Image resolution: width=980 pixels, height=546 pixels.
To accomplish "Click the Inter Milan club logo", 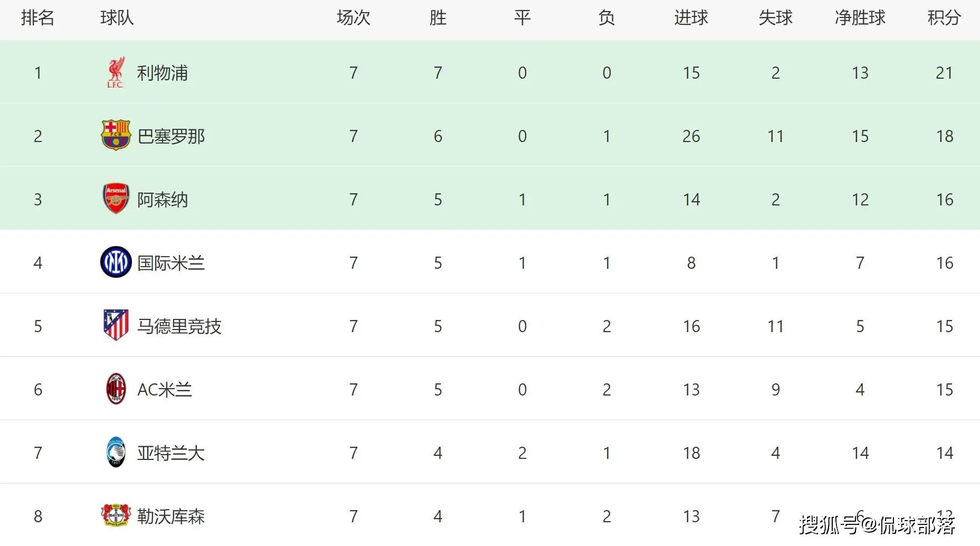I will [x=116, y=262].
